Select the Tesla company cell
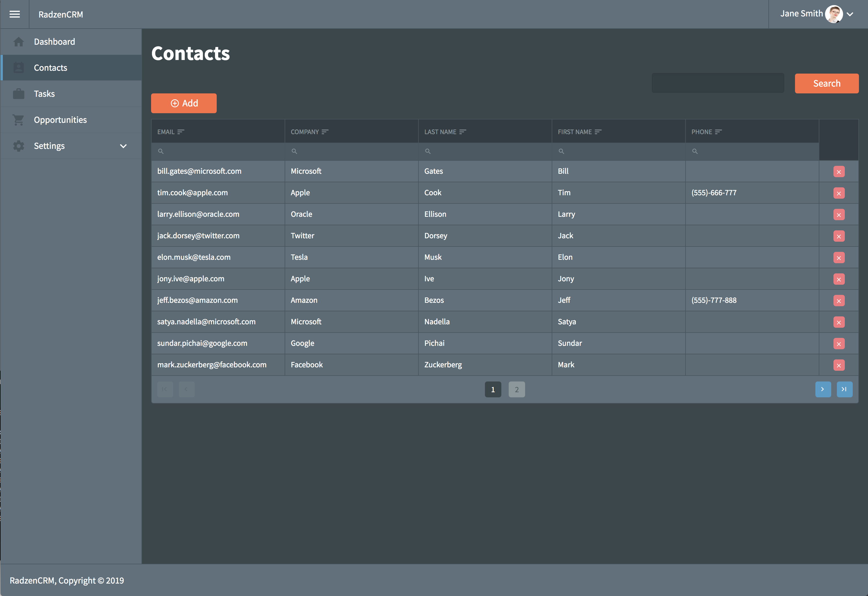Image resolution: width=868 pixels, height=596 pixels. click(x=351, y=258)
